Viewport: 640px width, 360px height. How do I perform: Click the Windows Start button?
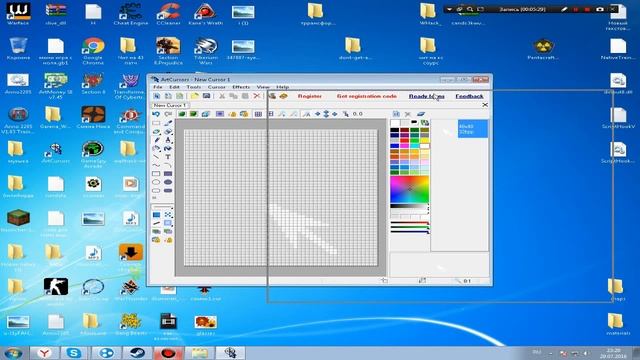13,353
